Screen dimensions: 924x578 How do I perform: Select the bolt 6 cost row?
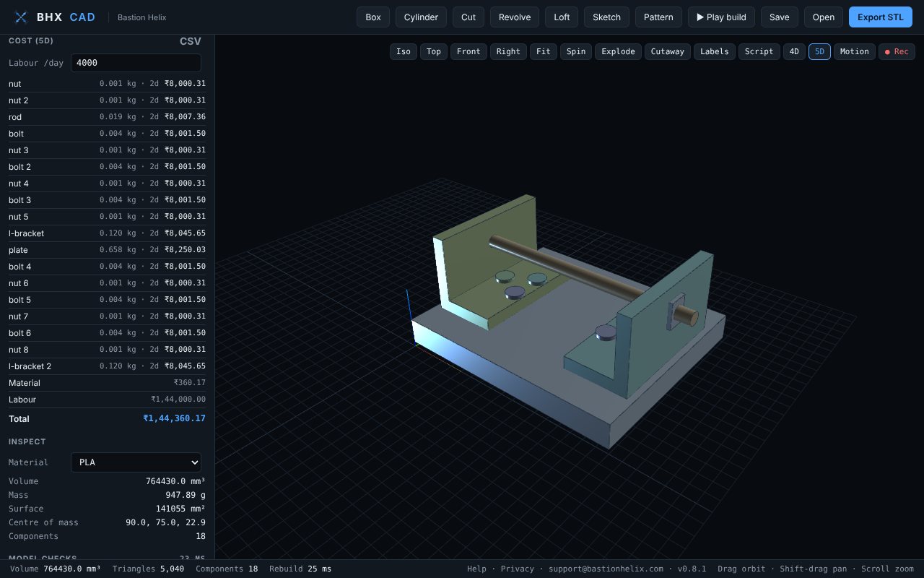pos(107,333)
